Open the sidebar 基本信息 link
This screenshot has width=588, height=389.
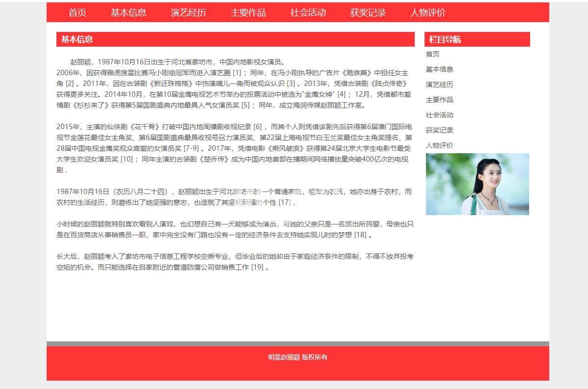(x=439, y=69)
